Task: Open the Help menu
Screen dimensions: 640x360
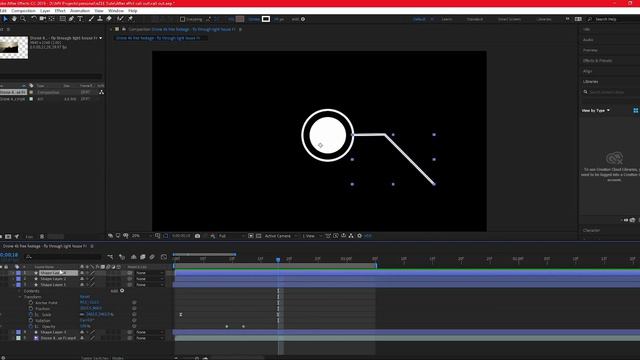Action: (x=133, y=11)
